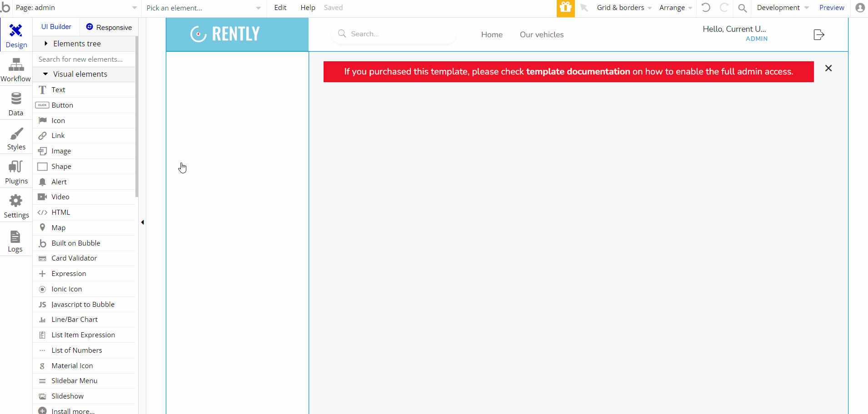Dismiss the red template alert banner

(x=828, y=68)
